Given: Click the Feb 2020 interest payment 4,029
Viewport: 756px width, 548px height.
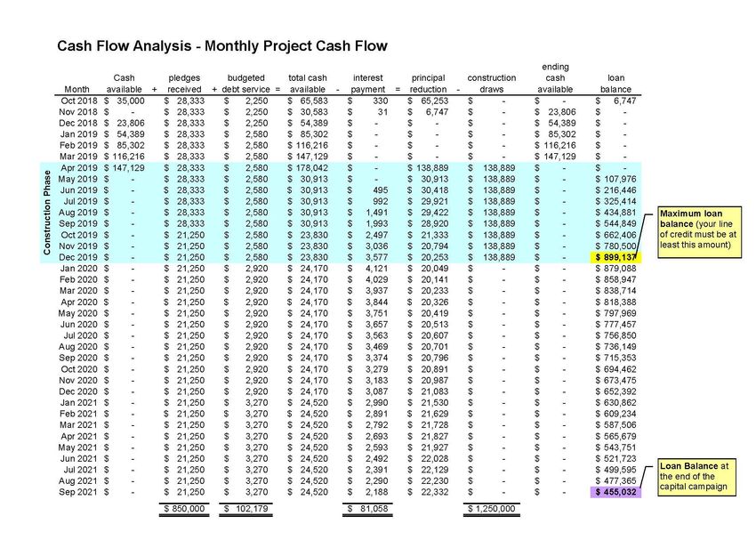Looking at the screenshot, I should [x=376, y=279].
